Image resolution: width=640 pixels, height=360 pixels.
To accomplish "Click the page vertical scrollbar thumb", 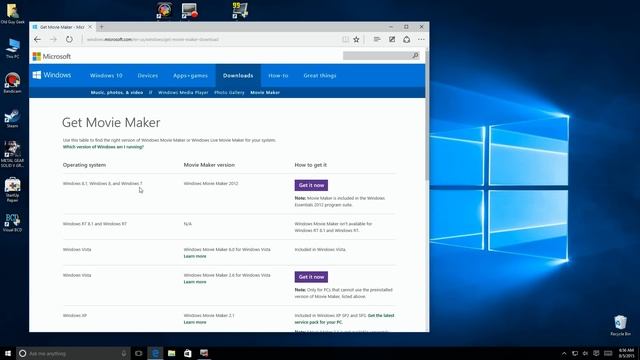I will (x=427, y=116).
